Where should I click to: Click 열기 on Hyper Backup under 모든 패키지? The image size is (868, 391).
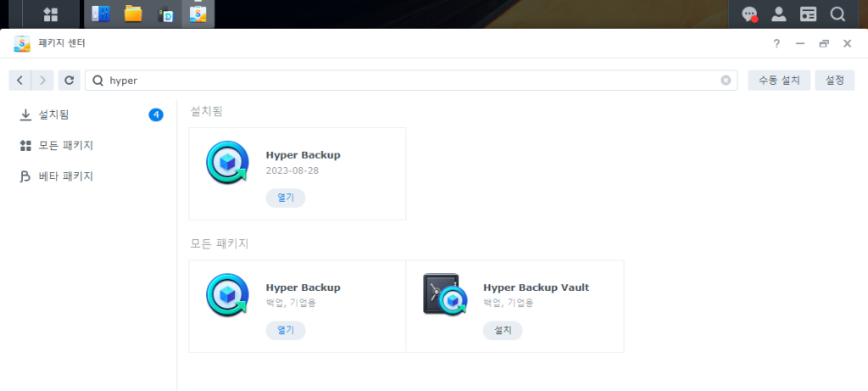[286, 331]
